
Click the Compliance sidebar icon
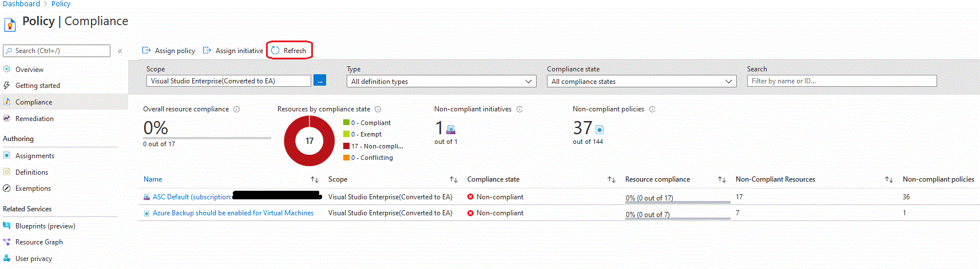7,102
